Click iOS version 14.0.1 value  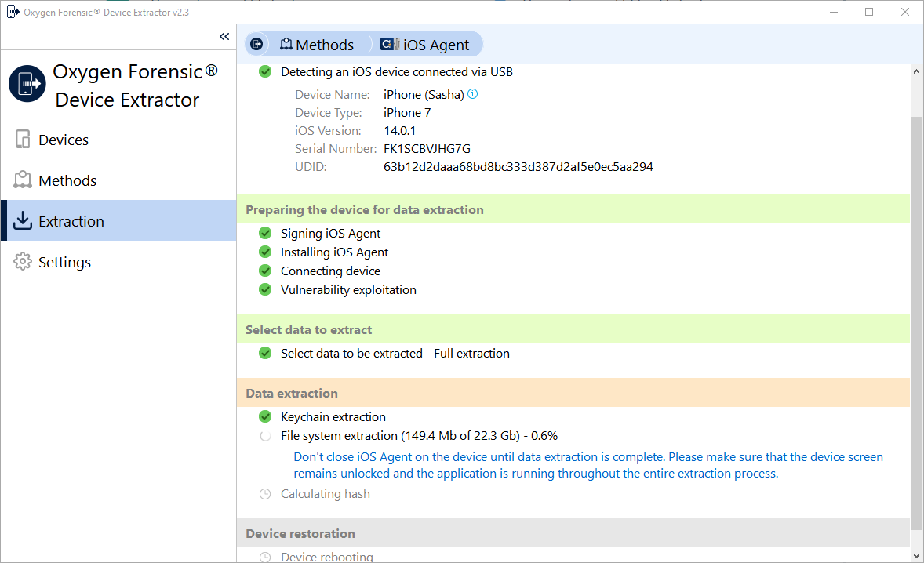tap(399, 131)
